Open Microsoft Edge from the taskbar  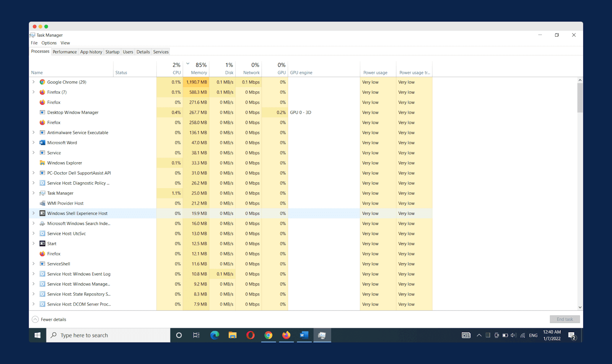pyautogui.click(x=215, y=335)
